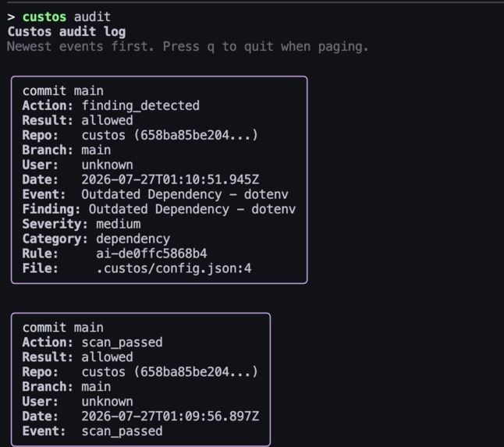The width and height of the screenshot is (504, 447).
Task: Click 'Category: dependency' line
Action: click(x=96, y=239)
